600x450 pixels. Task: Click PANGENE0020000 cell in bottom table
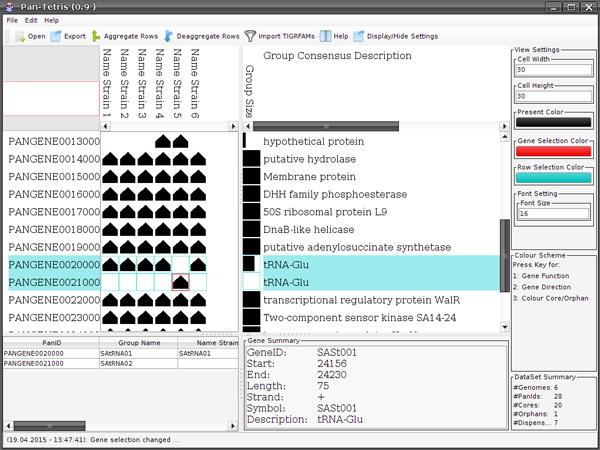[51, 353]
